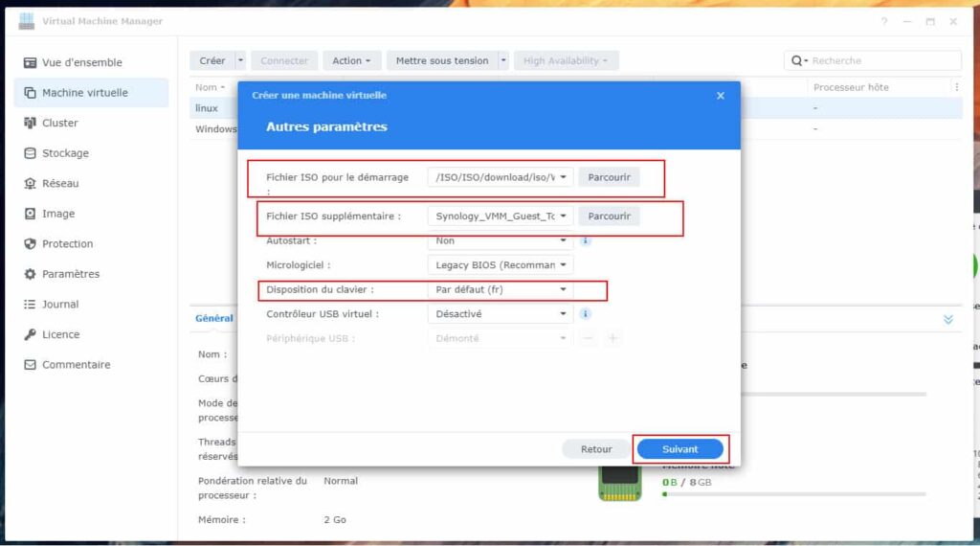Screen dimensions: 980x546
Task: Sort by Nom column header
Action: click(x=210, y=87)
